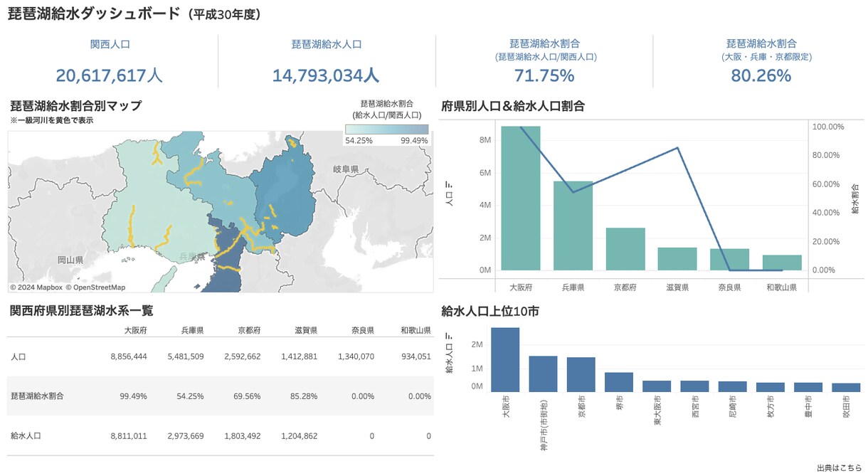This screenshot has width=868, height=476.
Task: Click the 琵琶湖給水割合別マップ section title
Action: 76,106
